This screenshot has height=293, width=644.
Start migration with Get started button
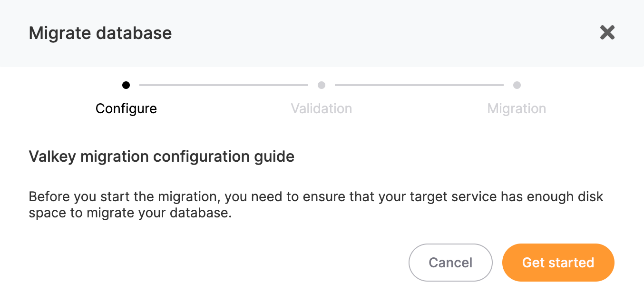click(558, 263)
